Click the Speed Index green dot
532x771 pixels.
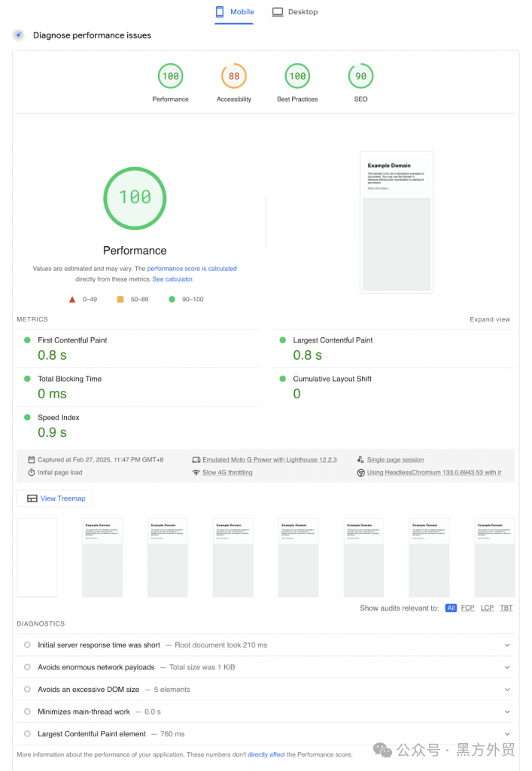28,417
